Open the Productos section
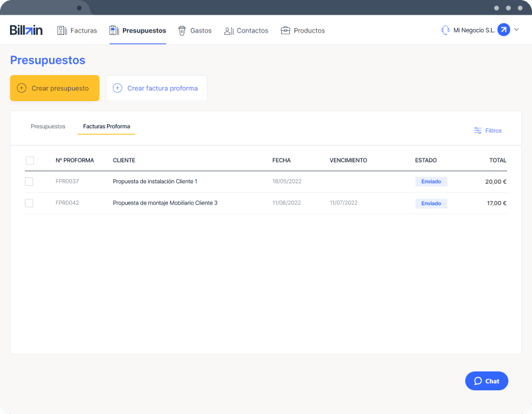The image size is (532, 414). (303, 31)
